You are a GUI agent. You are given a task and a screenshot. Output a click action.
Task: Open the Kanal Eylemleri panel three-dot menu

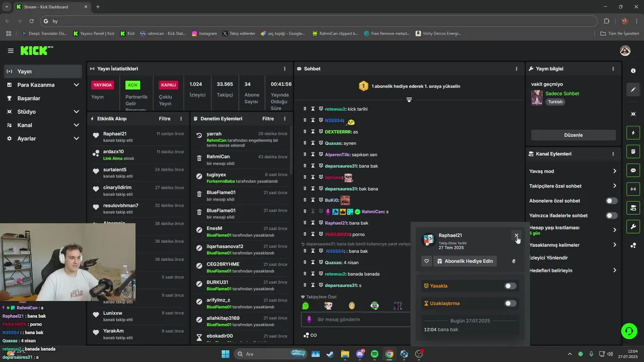click(613, 154)
